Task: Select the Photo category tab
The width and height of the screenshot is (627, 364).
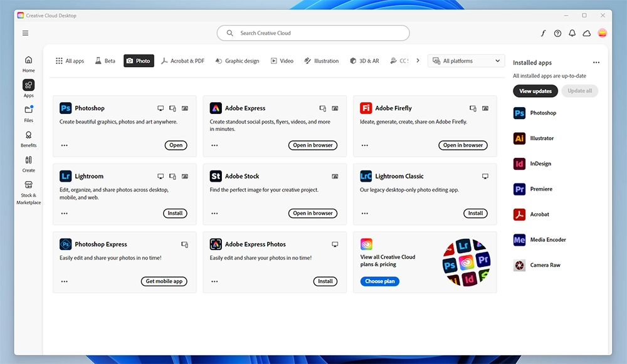Action: click(139, 61)
